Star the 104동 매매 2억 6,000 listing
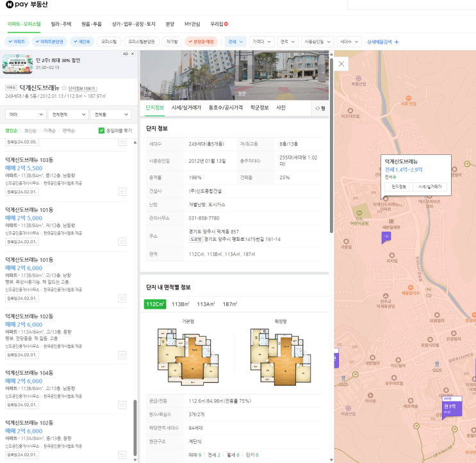Image resolution: width=476 pixels, height=463 pixels. (122, 405)
